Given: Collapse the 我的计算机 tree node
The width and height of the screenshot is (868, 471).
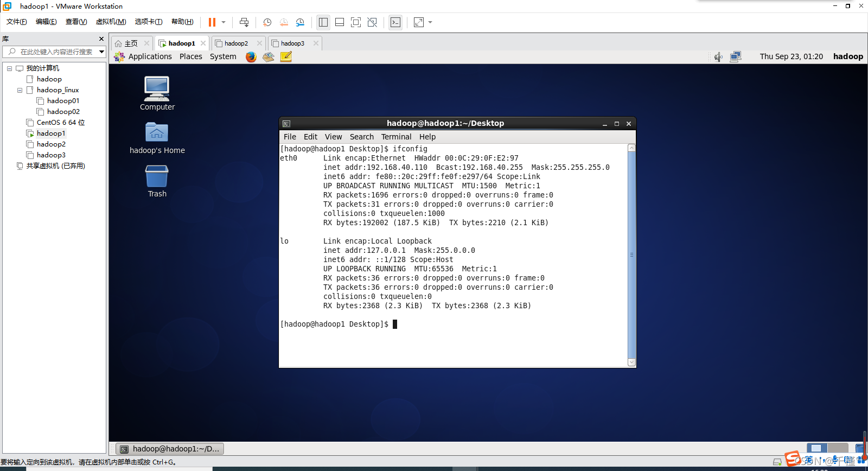Looking at the screenshot, I should [x=9, y=68].
